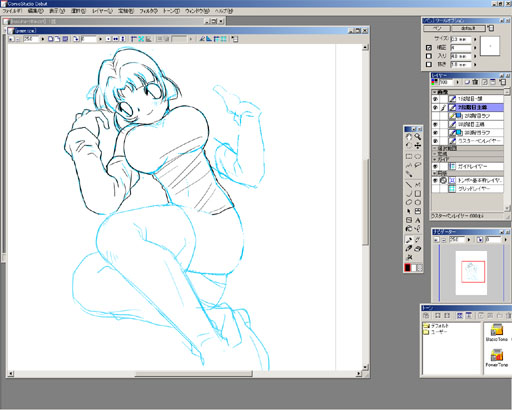The image size is (512, 410).
Task: Click the trash icon in Layers panel
Action: click(475, 82)
